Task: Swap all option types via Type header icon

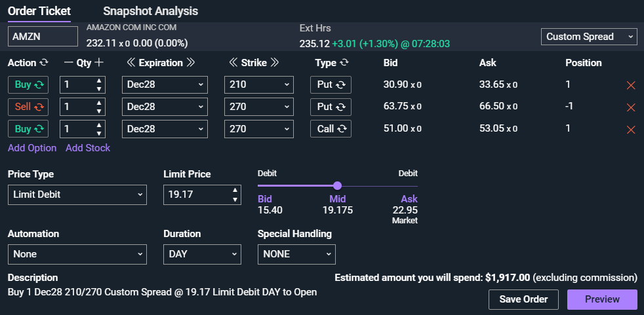Action: [344, 63]
